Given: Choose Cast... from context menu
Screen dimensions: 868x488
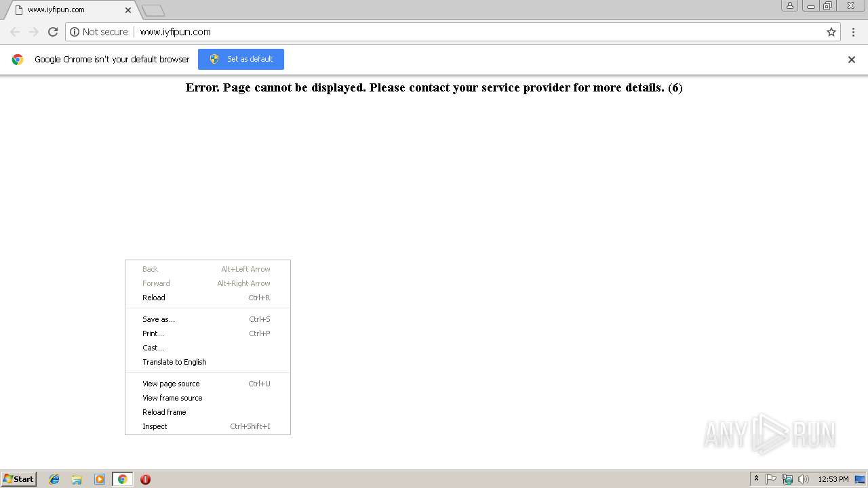Looking at the screenshot, I should pos(208,348).
